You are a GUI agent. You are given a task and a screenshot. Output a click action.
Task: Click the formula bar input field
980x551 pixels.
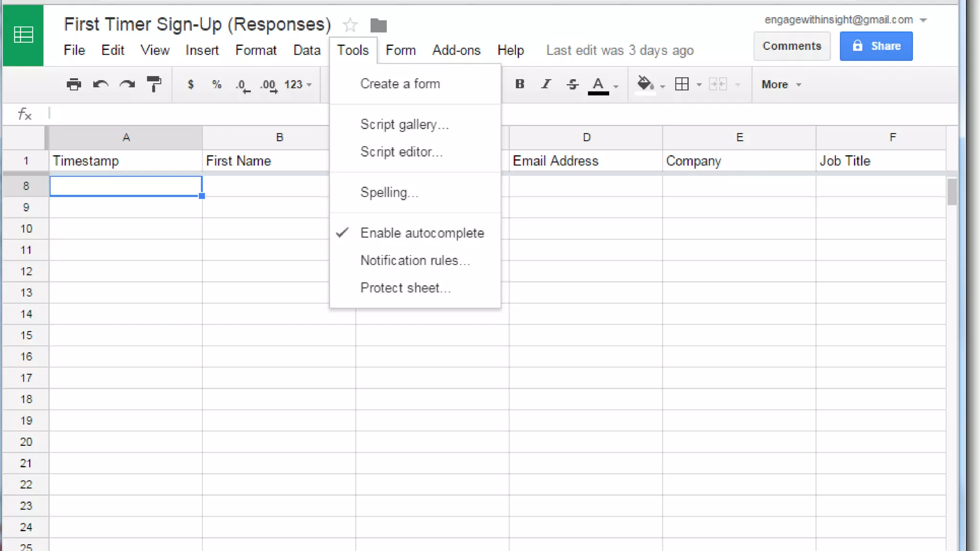tap(191, 114)
